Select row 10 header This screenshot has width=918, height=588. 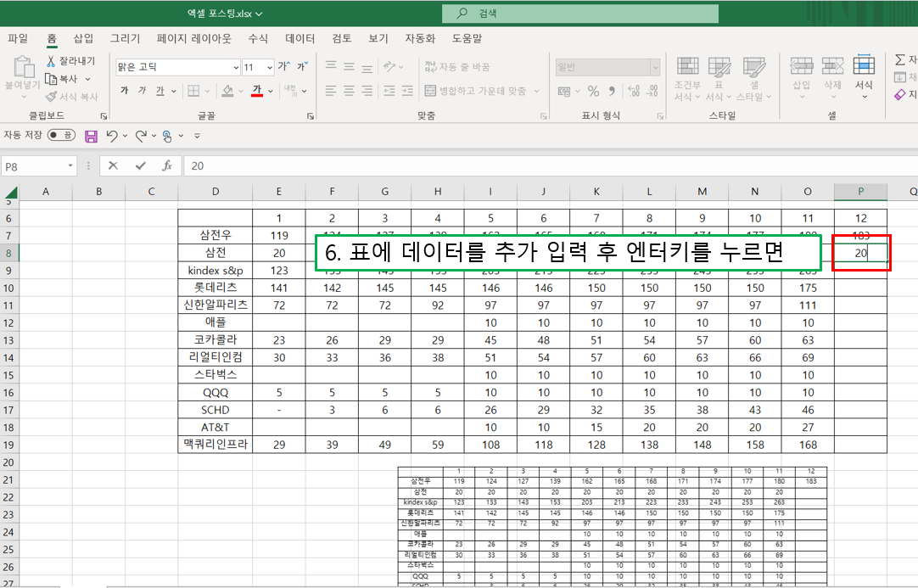(x=8, y=288)
